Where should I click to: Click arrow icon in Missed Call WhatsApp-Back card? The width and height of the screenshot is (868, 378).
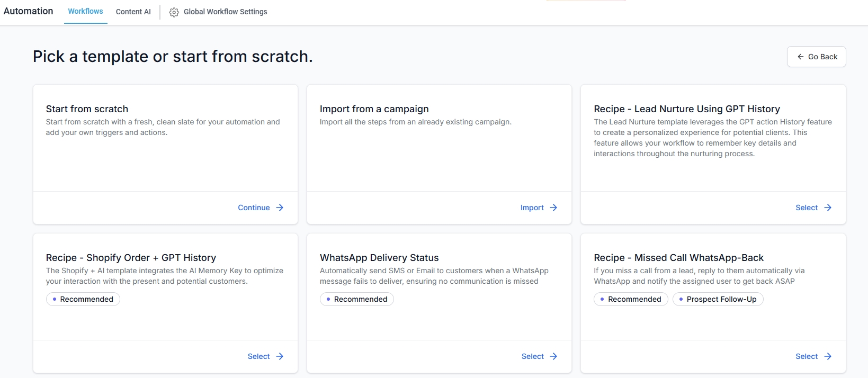coord(828,356)
